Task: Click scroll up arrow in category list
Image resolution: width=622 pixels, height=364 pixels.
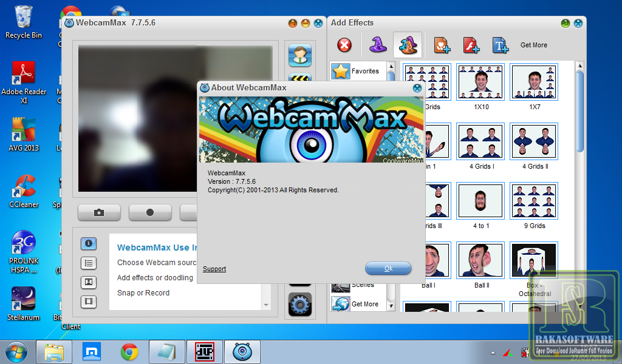Action: pyautogui.click(x=391, y=66)
